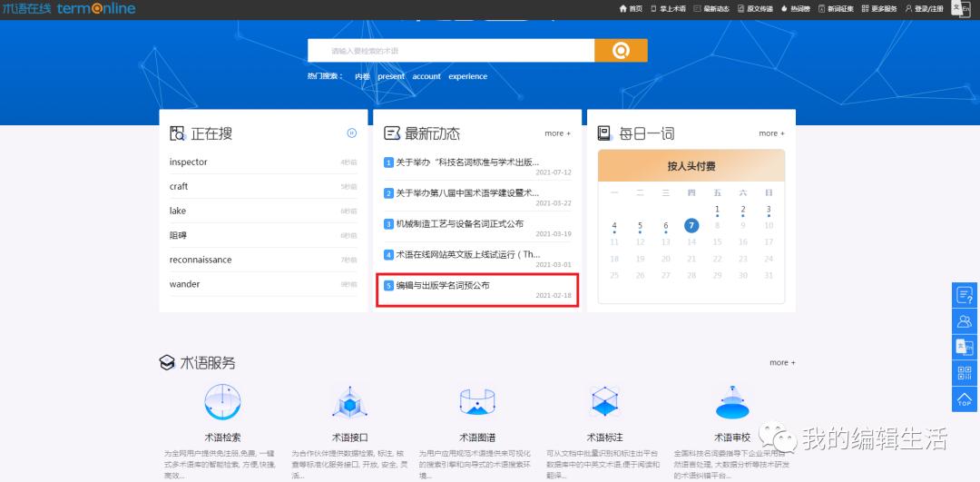Click craft in the 正在搜 list

[178, 186]
